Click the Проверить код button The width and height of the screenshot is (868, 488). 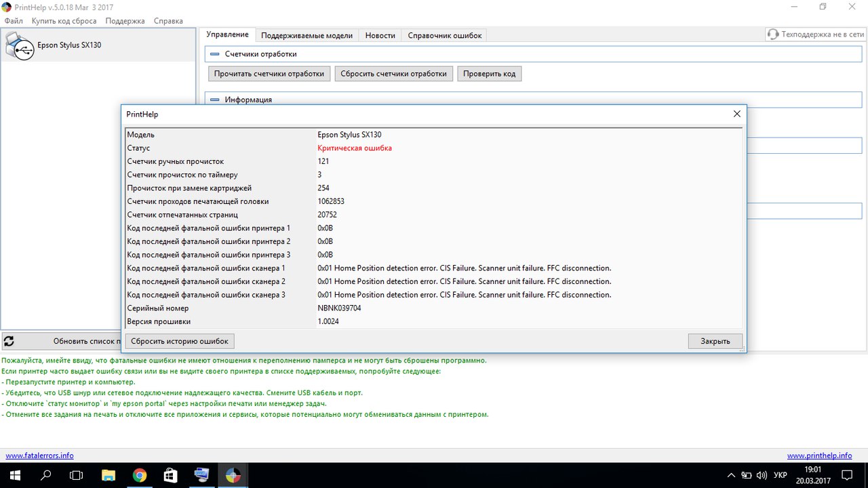[490, 74]
